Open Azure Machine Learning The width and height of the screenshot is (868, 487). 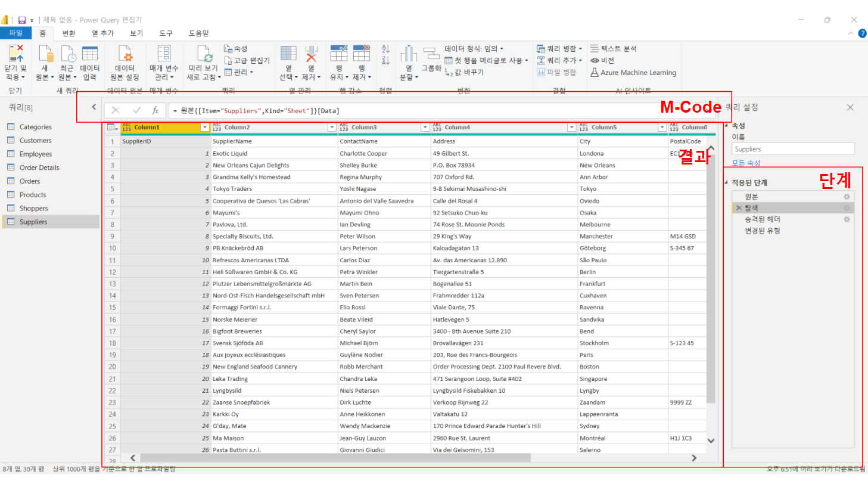click(633, 72)
